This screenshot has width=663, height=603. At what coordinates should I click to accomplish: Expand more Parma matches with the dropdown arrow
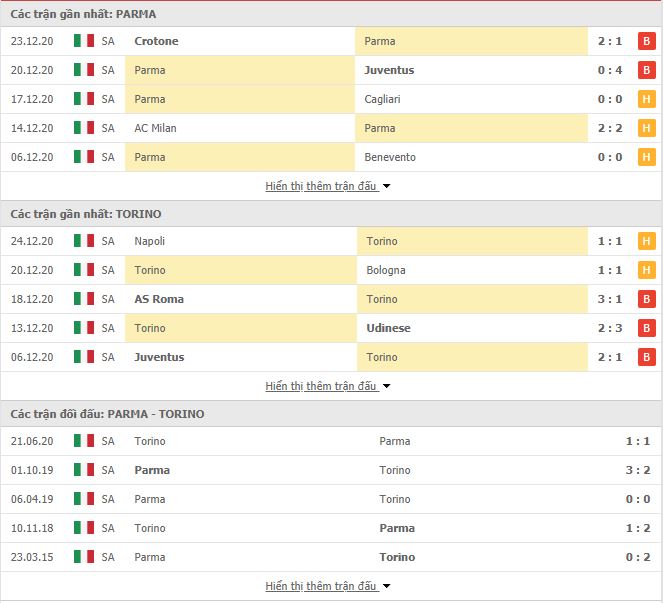[386, 186]
